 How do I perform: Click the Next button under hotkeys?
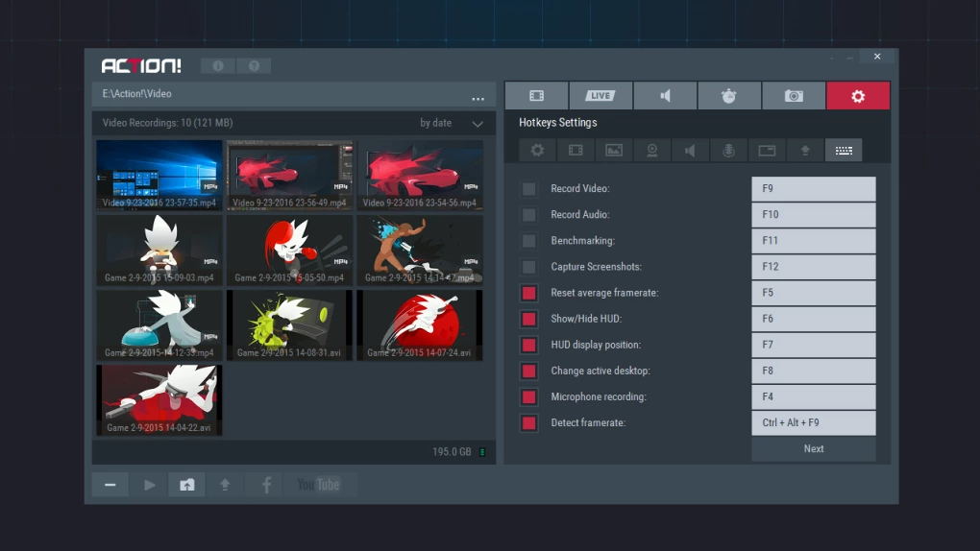click(813, 448)
